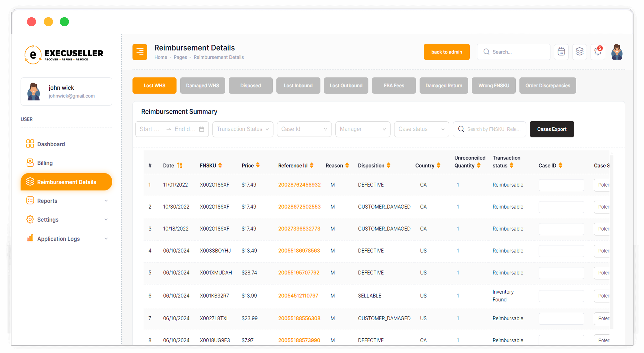Viewport: 644px width, 353px height.
Task: Expand Settings submenu chevron
Action: pyautogui.click(x=106, y=219)
